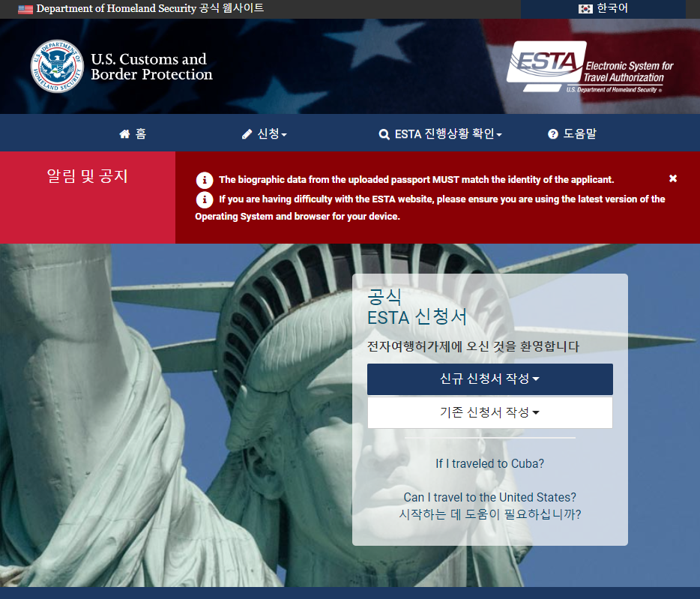Open the 알림 및 공지 panel heading
The width and height of the screenshot is (700, 599).
pos(88,176)
